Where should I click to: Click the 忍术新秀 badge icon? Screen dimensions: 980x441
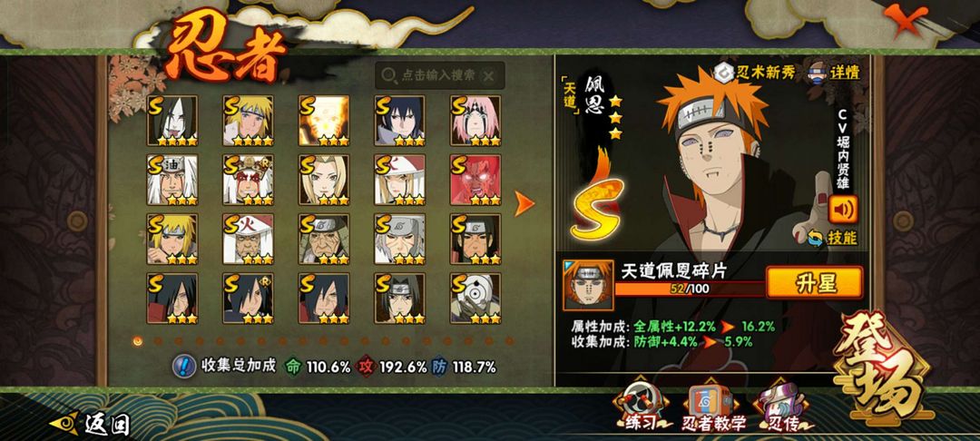tap(725, 71)
